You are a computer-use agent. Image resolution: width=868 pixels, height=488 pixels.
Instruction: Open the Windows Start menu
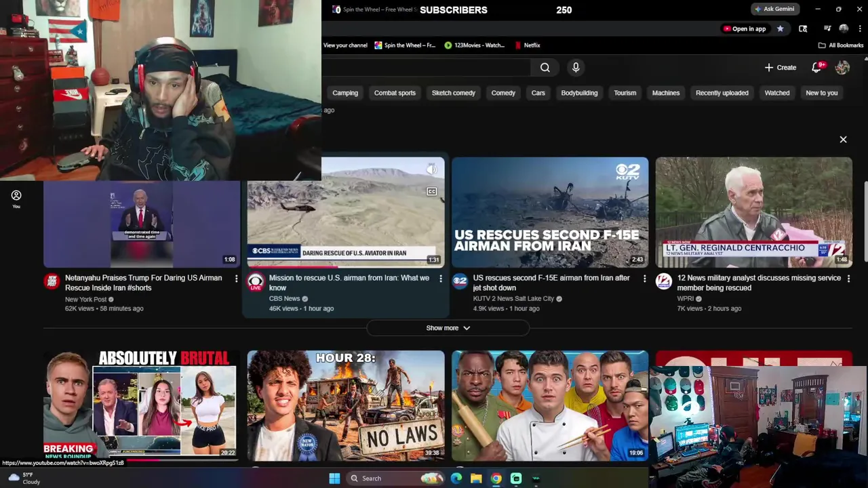[x=334, y=479]
